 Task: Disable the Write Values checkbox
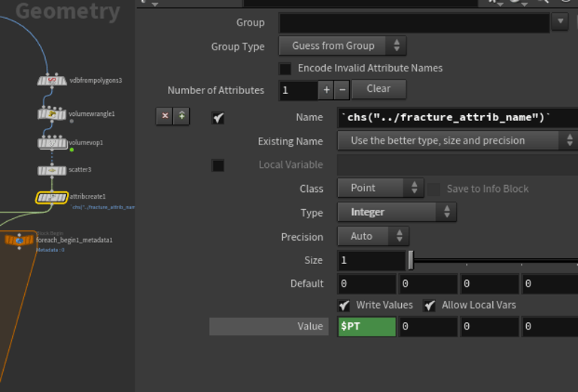pyautogui.click(x=344, y=305)
